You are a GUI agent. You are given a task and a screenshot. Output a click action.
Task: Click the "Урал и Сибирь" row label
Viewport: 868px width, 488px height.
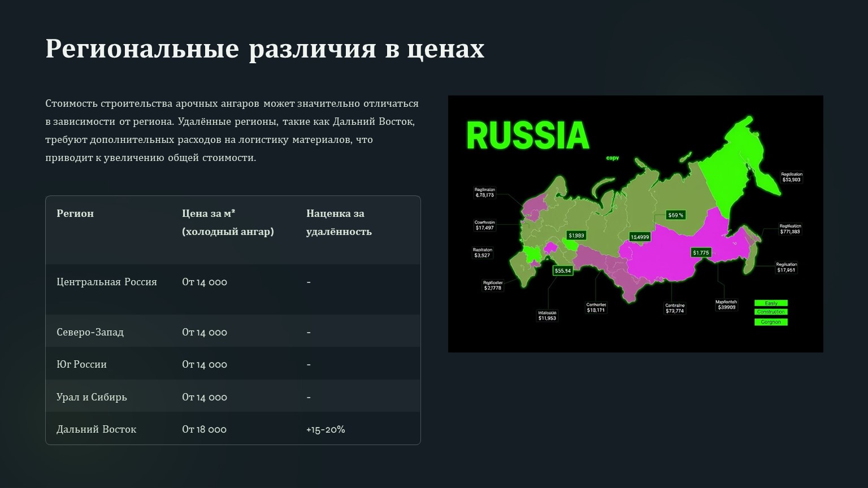click(x=92, y=397)
